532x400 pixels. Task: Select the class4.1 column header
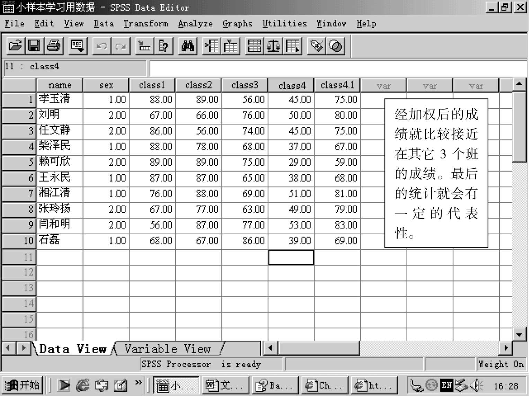[337, 85]
